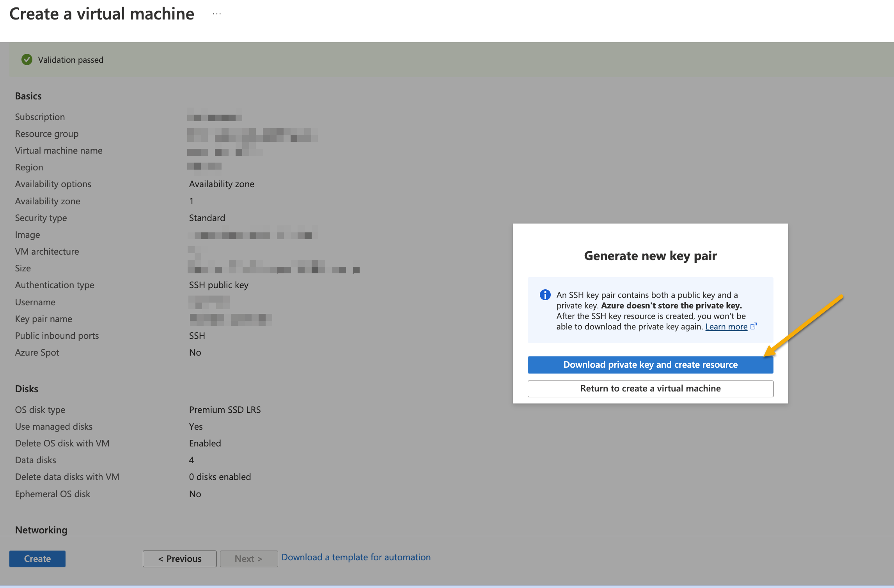
Task: Go back with the Previous button
Action: (x=179, y=559)
